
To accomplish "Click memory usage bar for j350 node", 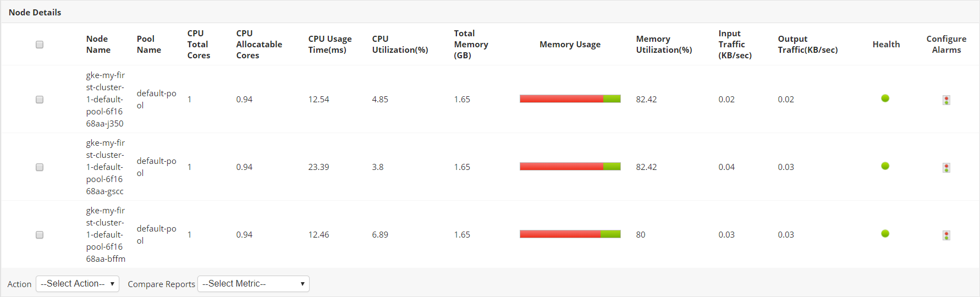I will [570, 99].
